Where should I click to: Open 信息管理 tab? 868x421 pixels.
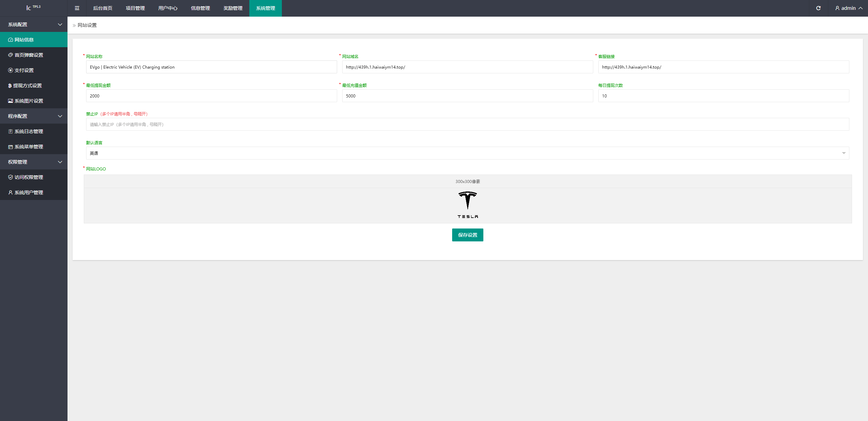200,8
